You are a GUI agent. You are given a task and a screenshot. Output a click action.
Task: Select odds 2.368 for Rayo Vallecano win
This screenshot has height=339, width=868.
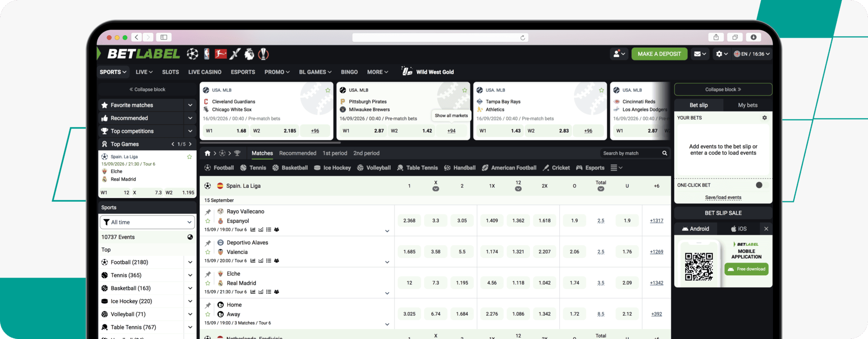coord(409,221)
